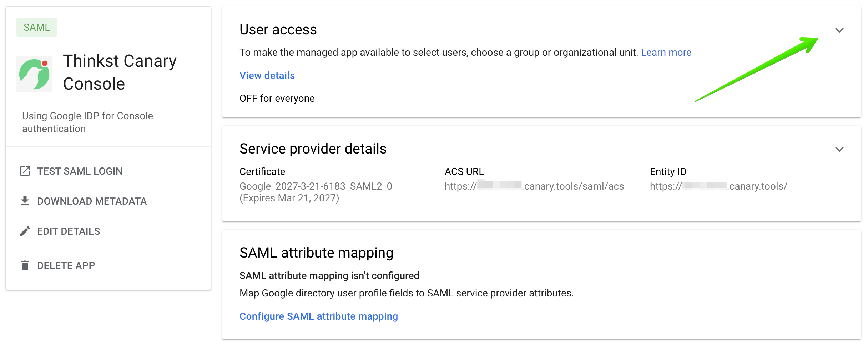Open the Learn more link
Screen dimensions: 868x345
tap(666, 52)
